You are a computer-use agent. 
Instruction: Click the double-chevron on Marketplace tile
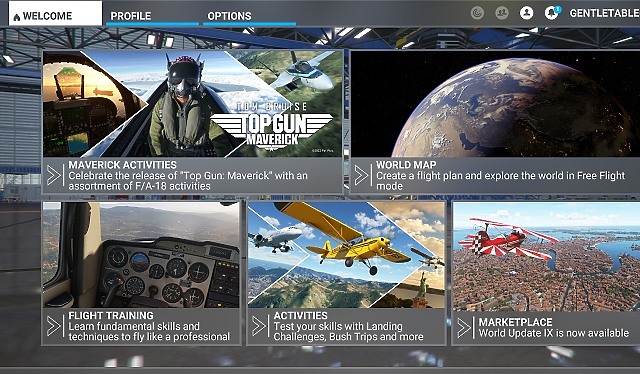coord(464,328)
